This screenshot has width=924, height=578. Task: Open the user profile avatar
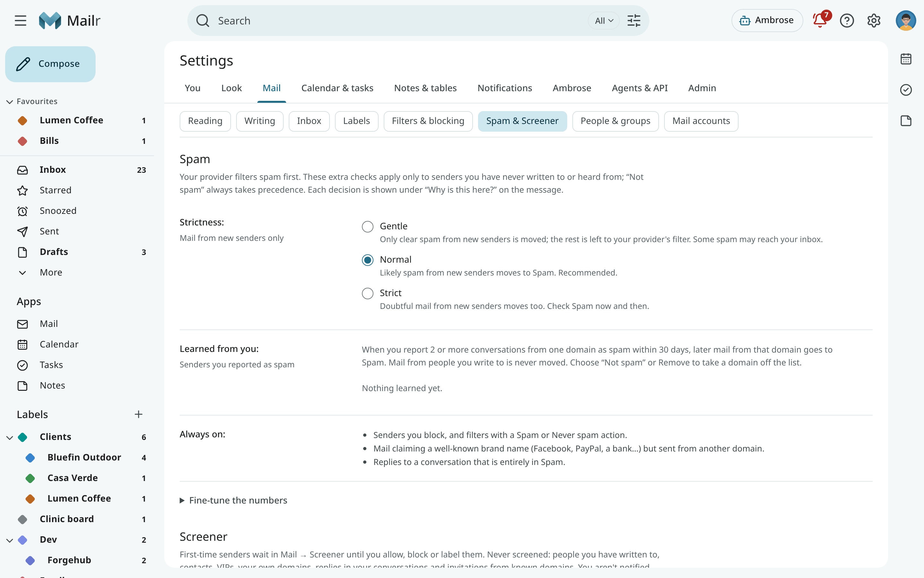point(906,21)
